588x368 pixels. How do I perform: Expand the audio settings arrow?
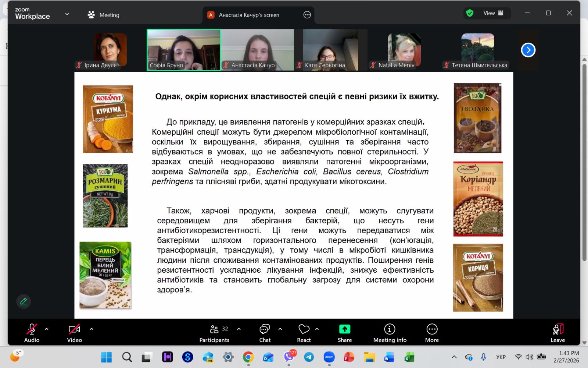pyautogui.click(x=47, y=329)
